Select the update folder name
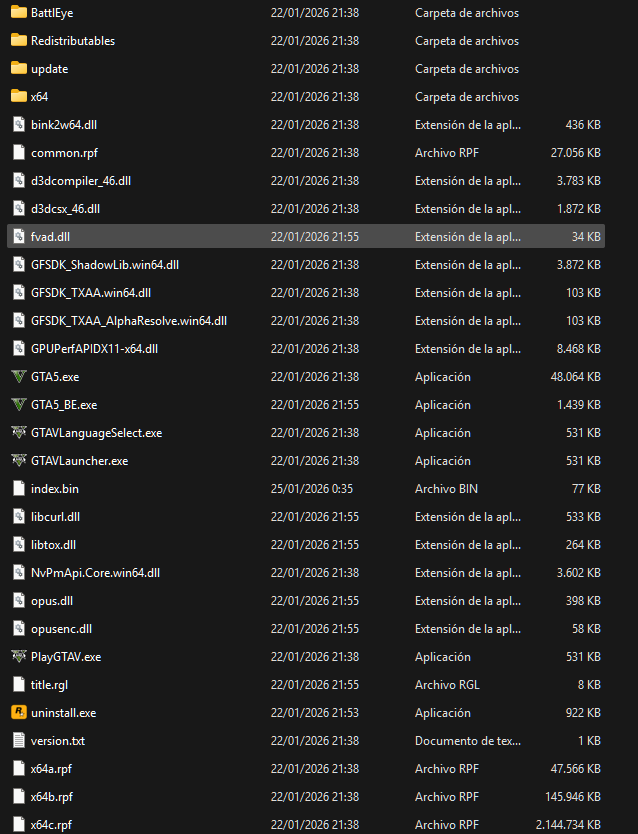 pyautogui.click(x=49, y=69)
